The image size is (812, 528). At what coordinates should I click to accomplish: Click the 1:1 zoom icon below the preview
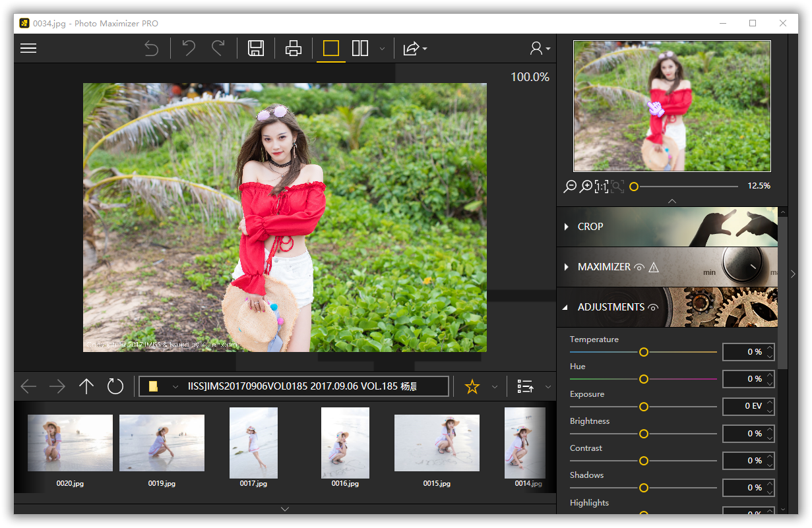click(601, 187)
